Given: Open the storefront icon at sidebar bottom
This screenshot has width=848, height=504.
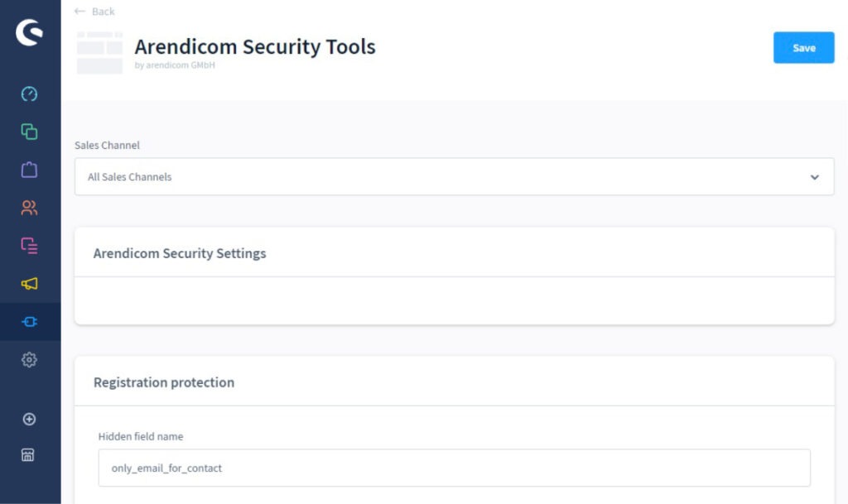Looking at the screenshot, I should [28, 455].
